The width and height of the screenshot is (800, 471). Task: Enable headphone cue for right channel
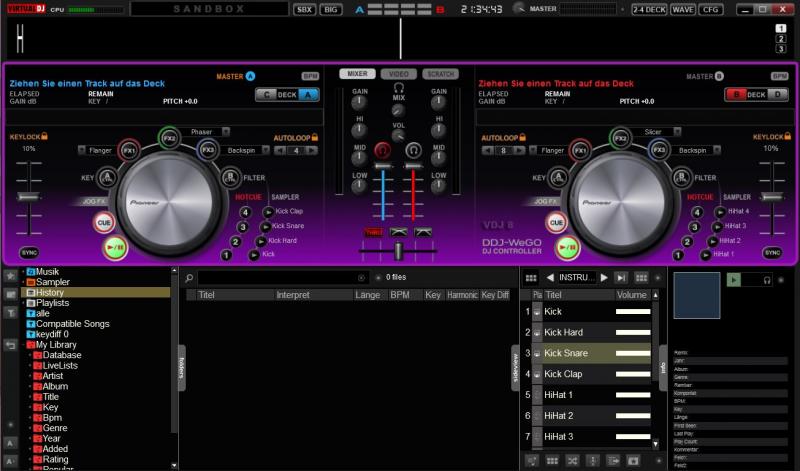[413, 150]
